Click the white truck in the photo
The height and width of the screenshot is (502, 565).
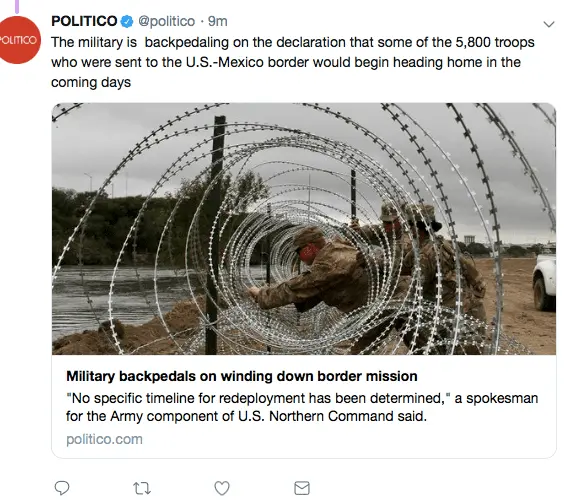[x=544, y=282]
